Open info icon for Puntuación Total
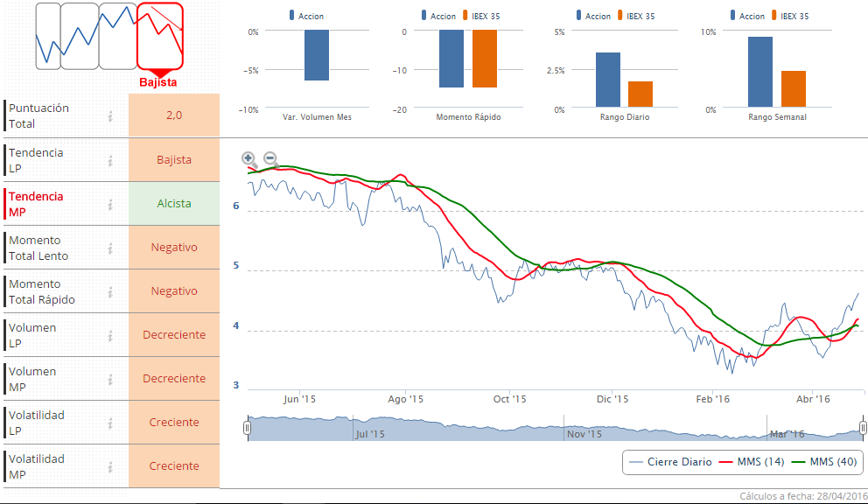868x504 pixels. point(110,115)
